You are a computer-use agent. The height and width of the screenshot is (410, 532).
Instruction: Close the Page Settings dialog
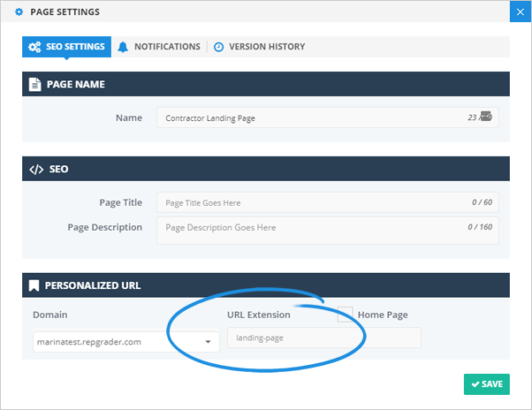click(520, 11)
